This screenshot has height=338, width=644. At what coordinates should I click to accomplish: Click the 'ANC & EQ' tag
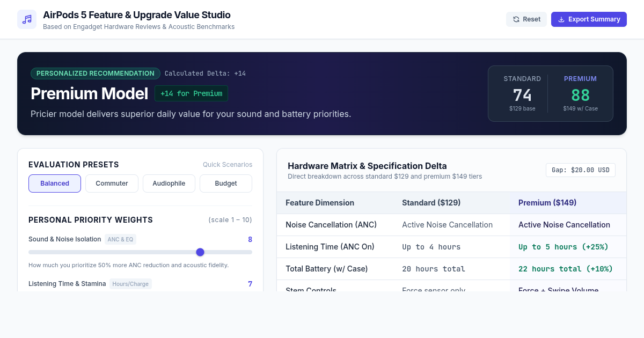120,239
